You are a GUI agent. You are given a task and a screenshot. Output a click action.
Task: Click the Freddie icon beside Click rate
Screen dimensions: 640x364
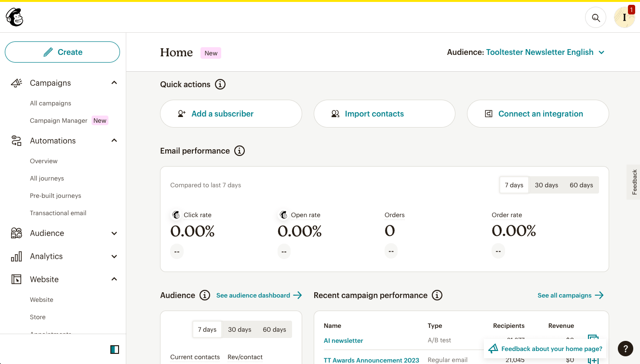(x=176, y=215)
